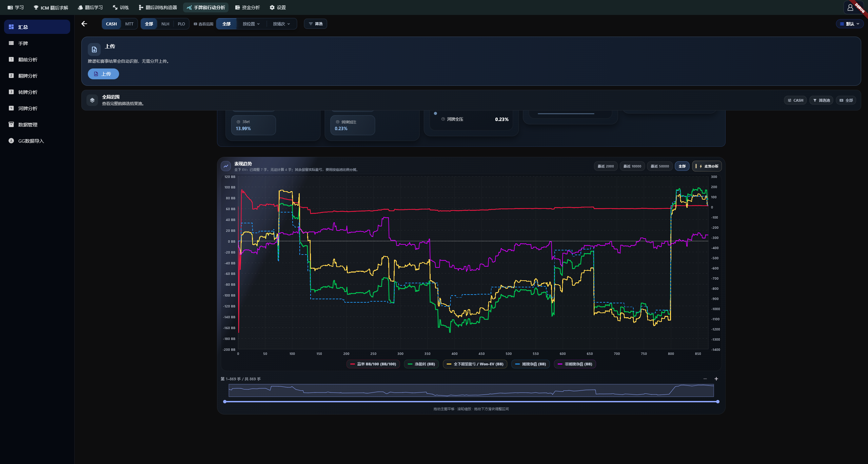The width and height of the screenshot is (868, 464).
Task: Expand the 按位置 dropdown
Action: click(x=251, y=24)
